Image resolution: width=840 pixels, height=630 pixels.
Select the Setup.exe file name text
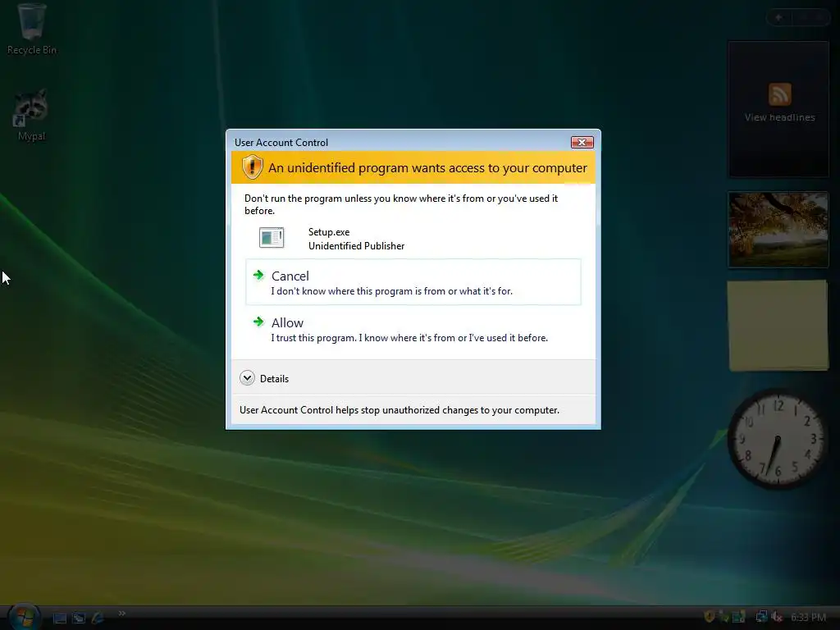[329, 232]
